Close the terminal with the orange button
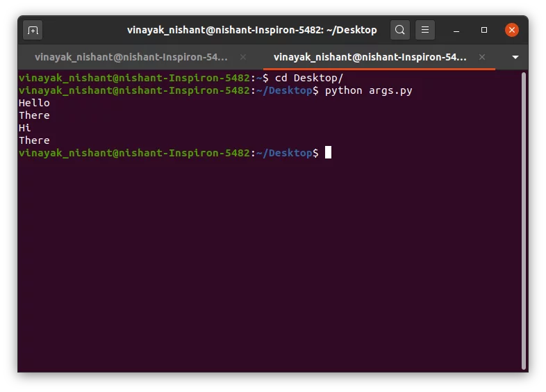This screenshot has height=392, width=546. point(512,30)
